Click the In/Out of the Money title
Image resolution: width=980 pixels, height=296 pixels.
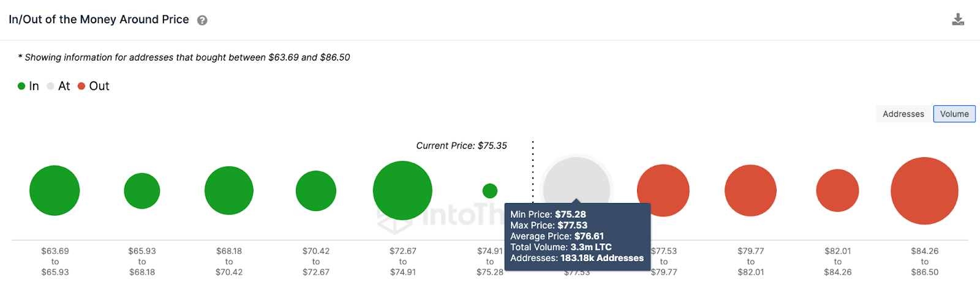pos(99,20)
